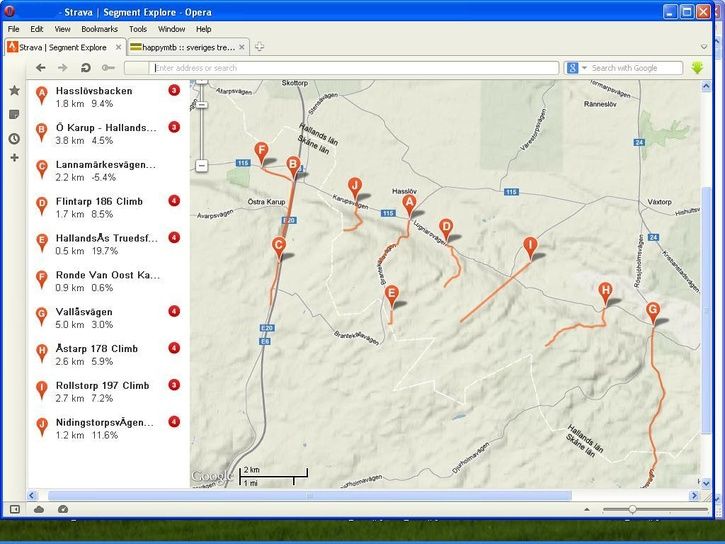
Task: Click map marker J on the map
Action: click(355, 189)
